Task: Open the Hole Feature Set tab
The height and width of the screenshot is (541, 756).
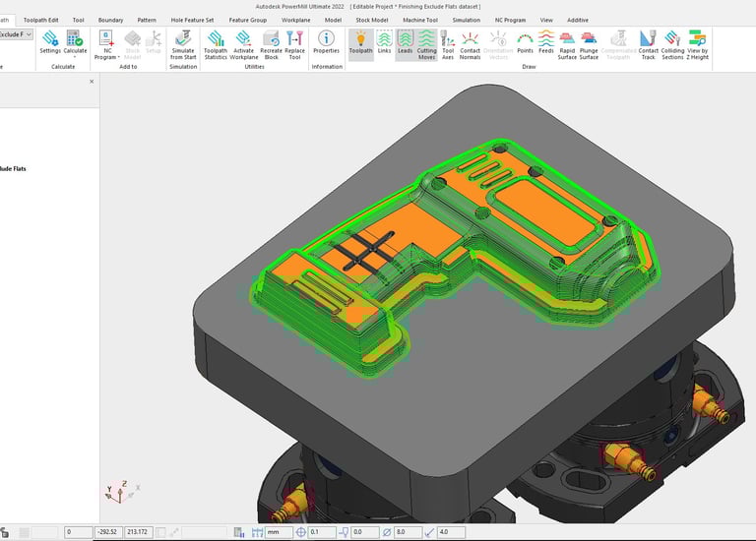Action: pyautogui.click(x=192, y=21)
